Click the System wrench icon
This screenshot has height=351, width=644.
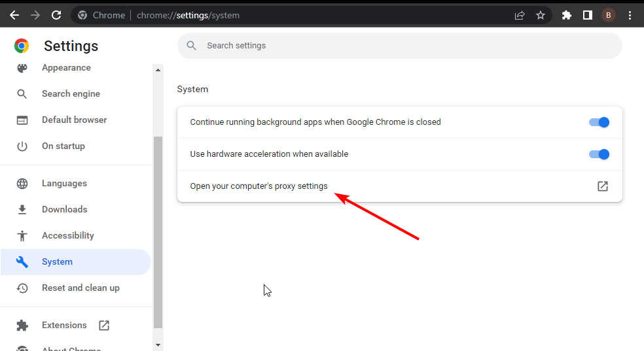point(22,261)
